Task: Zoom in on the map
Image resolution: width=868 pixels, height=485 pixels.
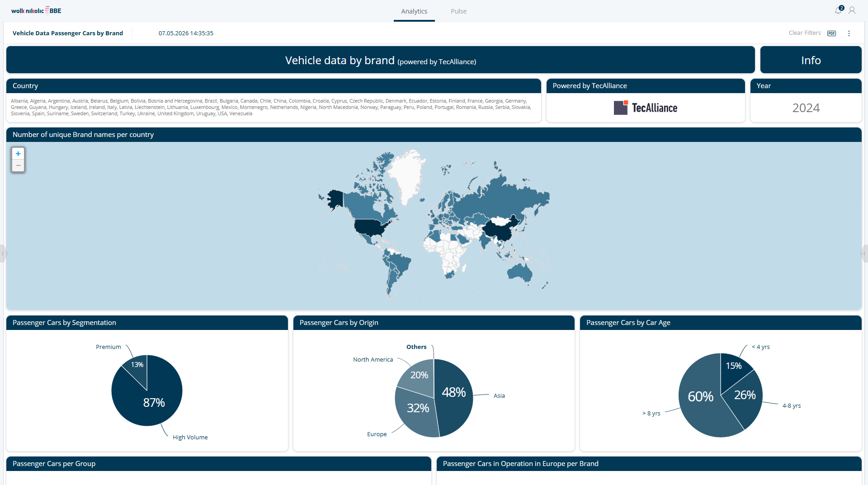Action: click(18, 154)
